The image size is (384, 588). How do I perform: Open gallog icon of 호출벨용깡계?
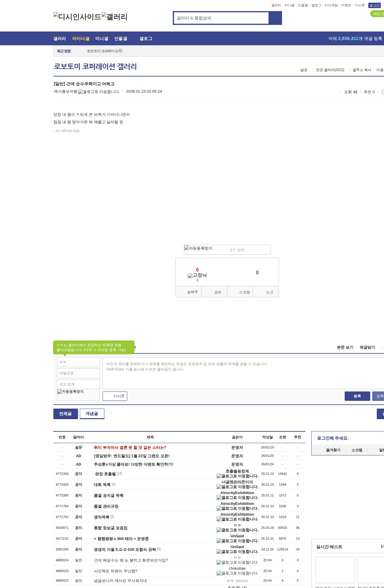tap(237, 476)
